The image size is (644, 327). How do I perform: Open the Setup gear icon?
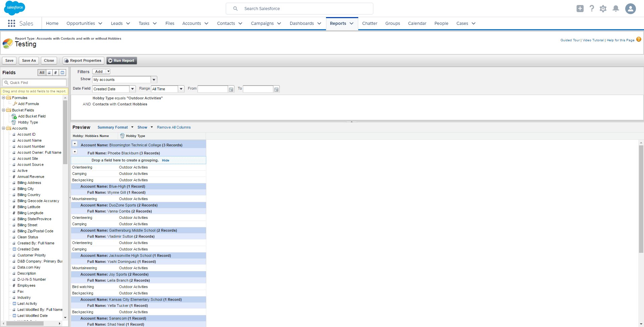point(603,9)
